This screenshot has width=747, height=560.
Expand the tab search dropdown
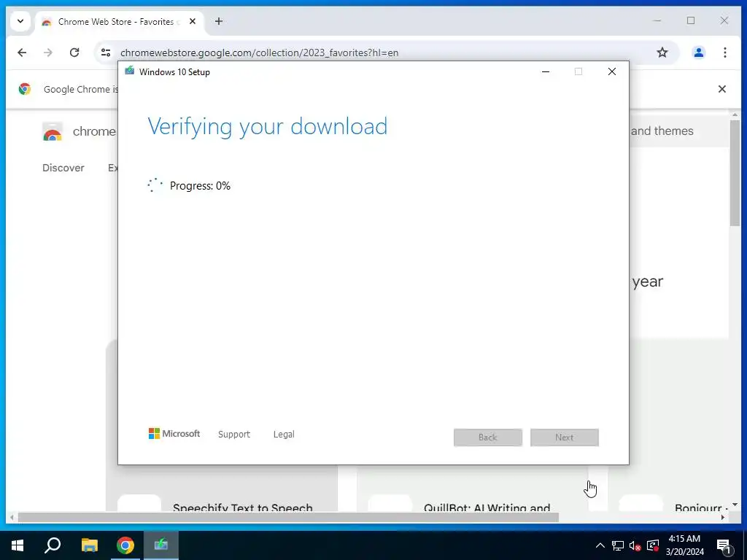(x=20, y=21)
